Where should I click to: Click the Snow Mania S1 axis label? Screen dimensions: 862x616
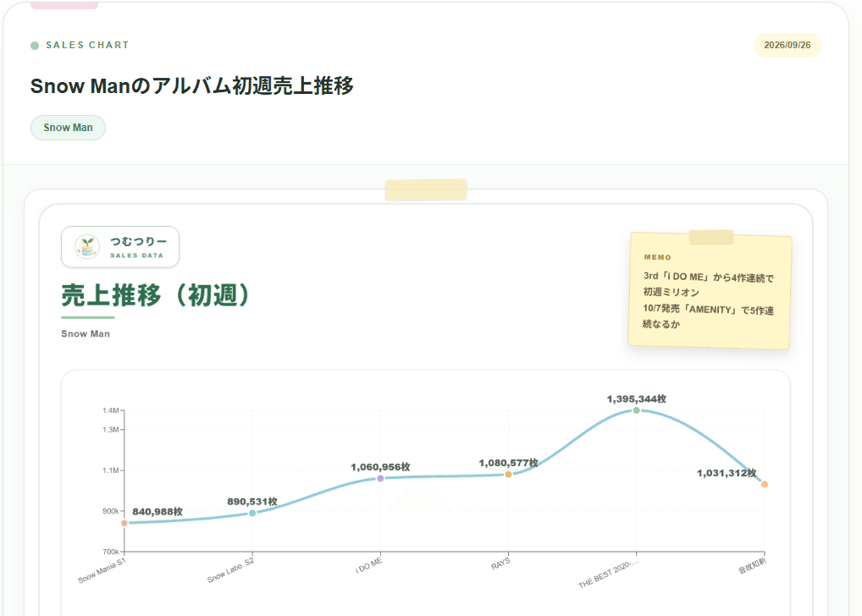[102, 570]
